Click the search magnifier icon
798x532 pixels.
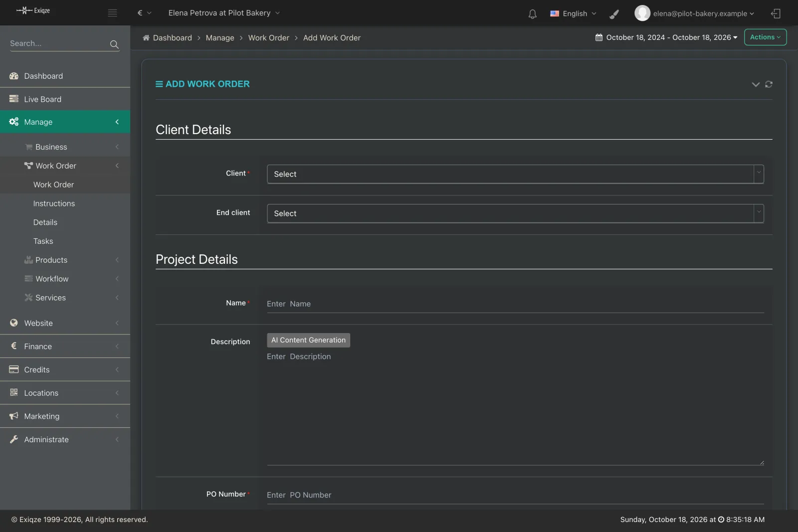point(114,44)
